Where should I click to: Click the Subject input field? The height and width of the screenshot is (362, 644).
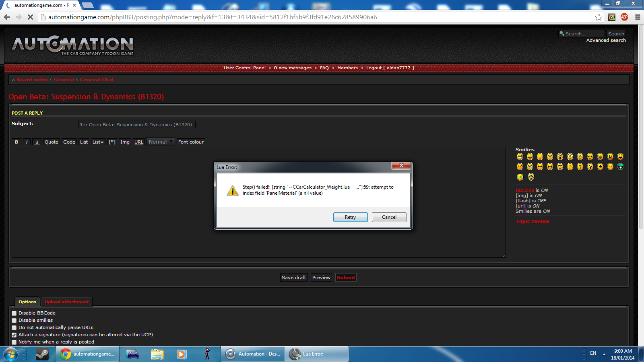136,125
